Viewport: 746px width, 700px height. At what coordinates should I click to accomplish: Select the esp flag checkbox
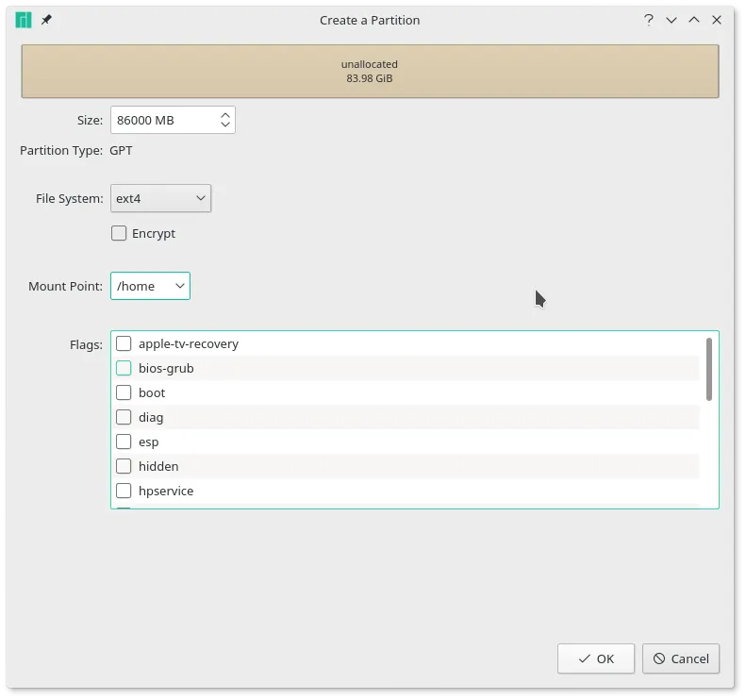pos(124,442)
